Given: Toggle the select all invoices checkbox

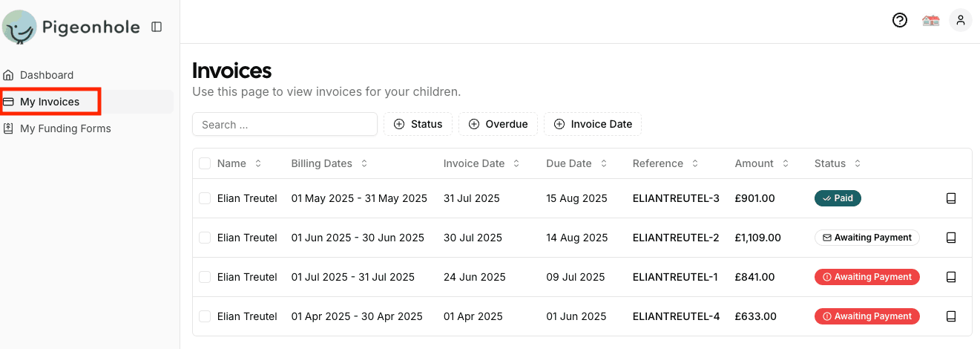Looking at the screenshot, I should pos(205,163).
